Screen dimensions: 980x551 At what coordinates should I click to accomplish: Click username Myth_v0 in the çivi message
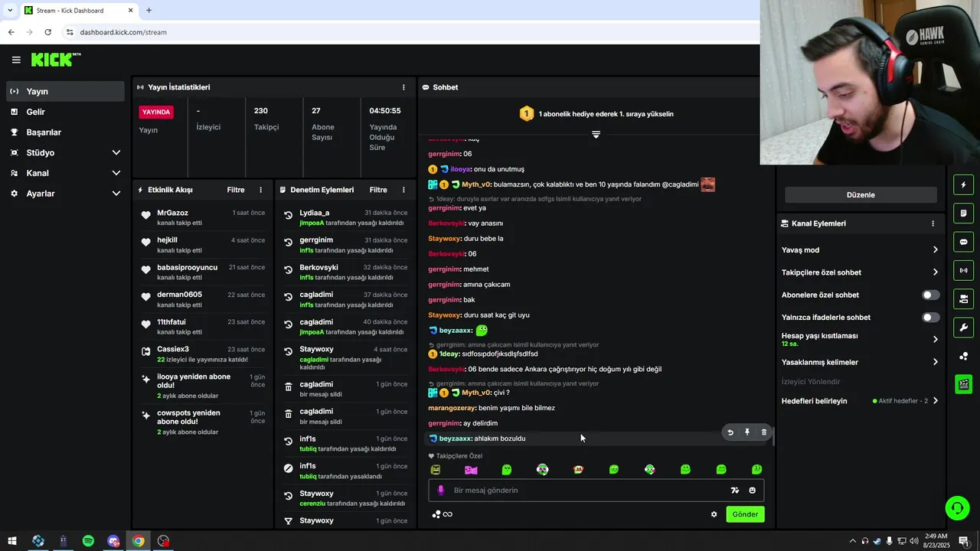[475, 393]
